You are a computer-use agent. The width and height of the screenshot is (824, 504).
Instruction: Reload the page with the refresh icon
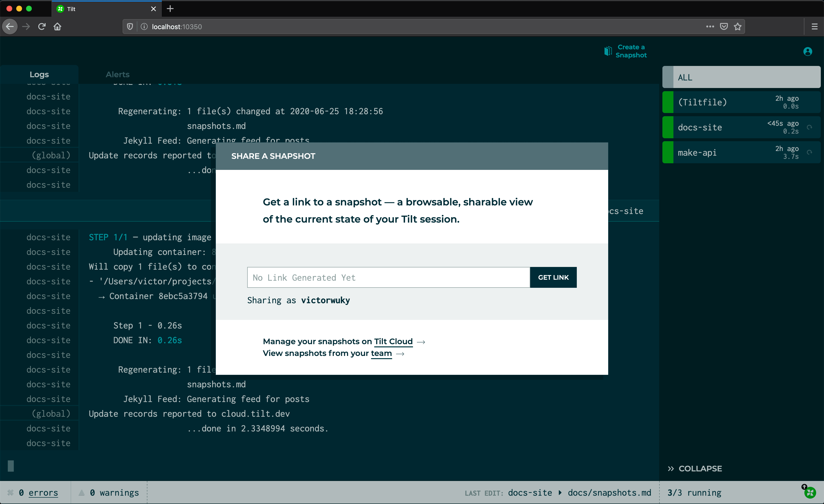[x=42, y=26]
